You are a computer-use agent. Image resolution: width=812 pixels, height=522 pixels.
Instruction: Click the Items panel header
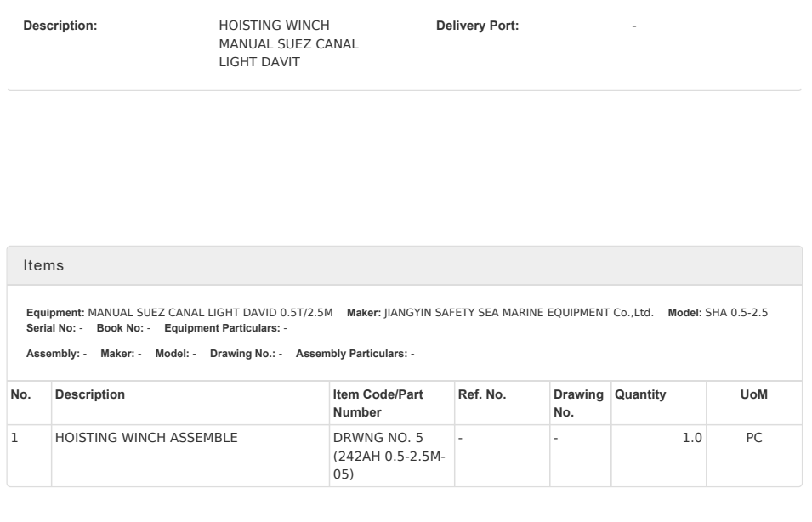click(43, 266)
